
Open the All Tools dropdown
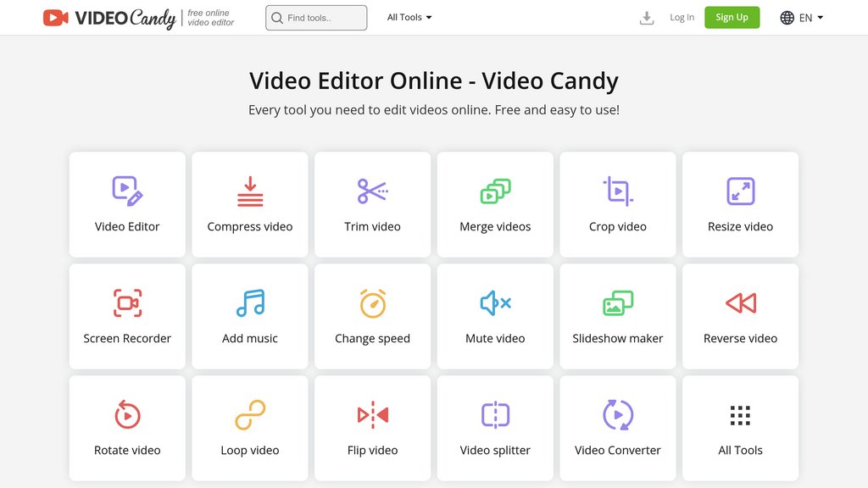tap(409, 17)
